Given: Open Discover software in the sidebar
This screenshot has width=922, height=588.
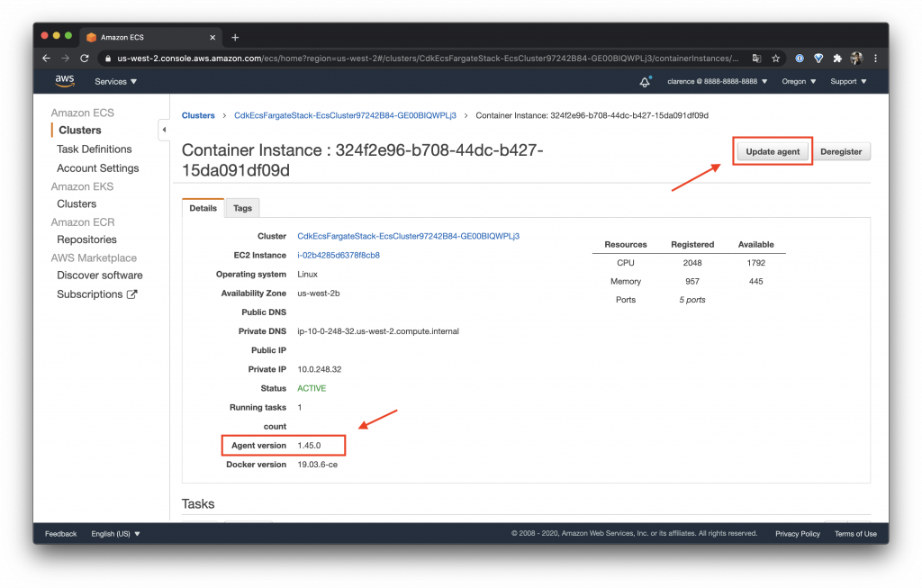Looking at the screenshot, I should (x=99, y=276).
